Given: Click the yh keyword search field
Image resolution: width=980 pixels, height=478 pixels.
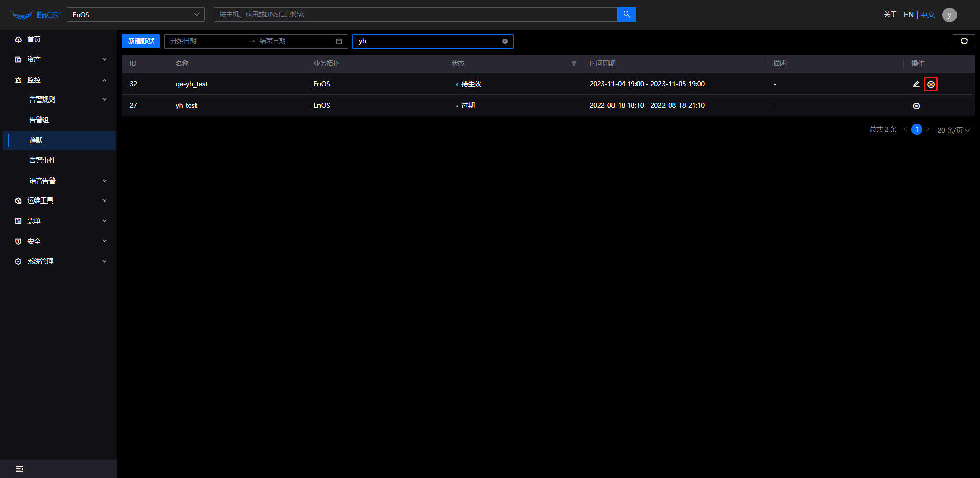Looking at the screenshot, I should (x=433, y=41).
